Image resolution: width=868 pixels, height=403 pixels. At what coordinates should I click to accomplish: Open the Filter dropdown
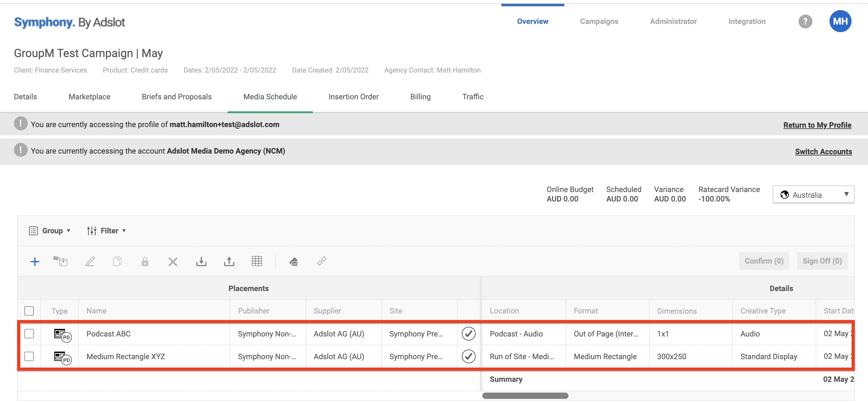click(x=106, y=231)
